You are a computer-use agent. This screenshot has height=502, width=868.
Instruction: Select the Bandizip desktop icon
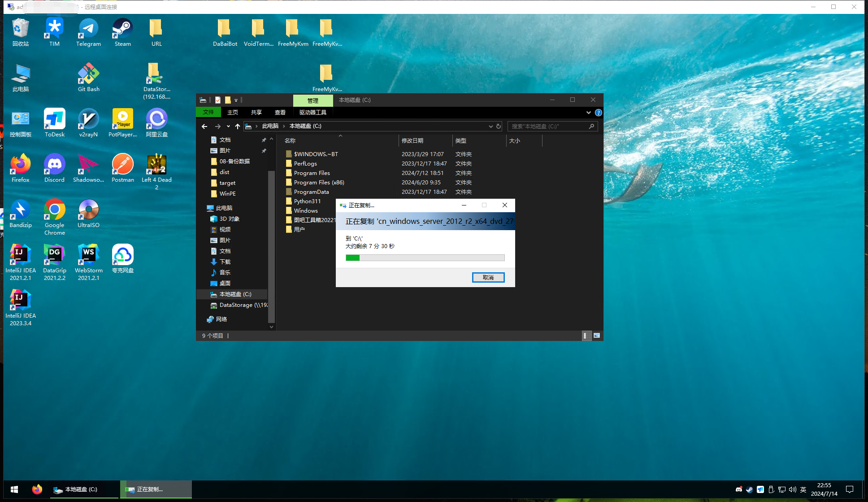click(x=20, y=214)
